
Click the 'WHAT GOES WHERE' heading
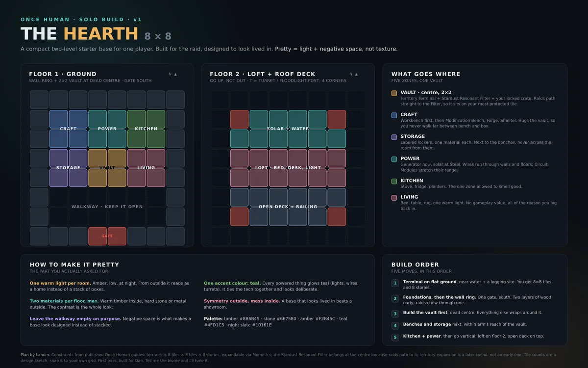pyautogui.click(x=426, y=74)
